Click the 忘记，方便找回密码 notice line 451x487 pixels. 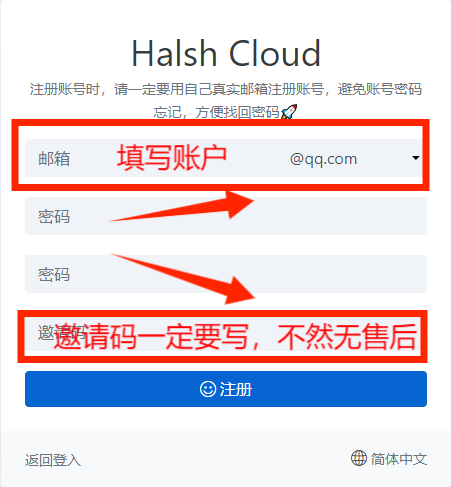click(216, 112)
